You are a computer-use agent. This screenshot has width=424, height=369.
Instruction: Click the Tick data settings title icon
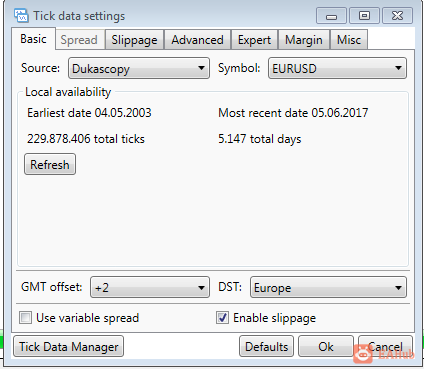pos(21,16)
